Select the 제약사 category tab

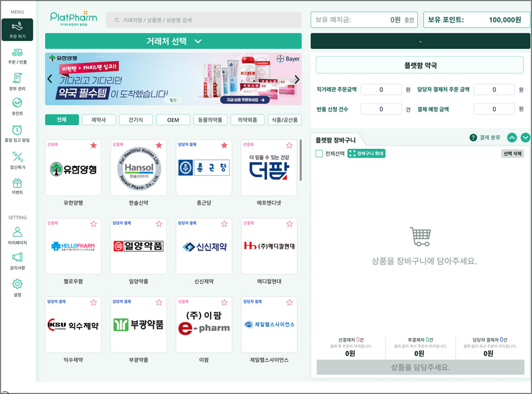click(x=99, y=120)
